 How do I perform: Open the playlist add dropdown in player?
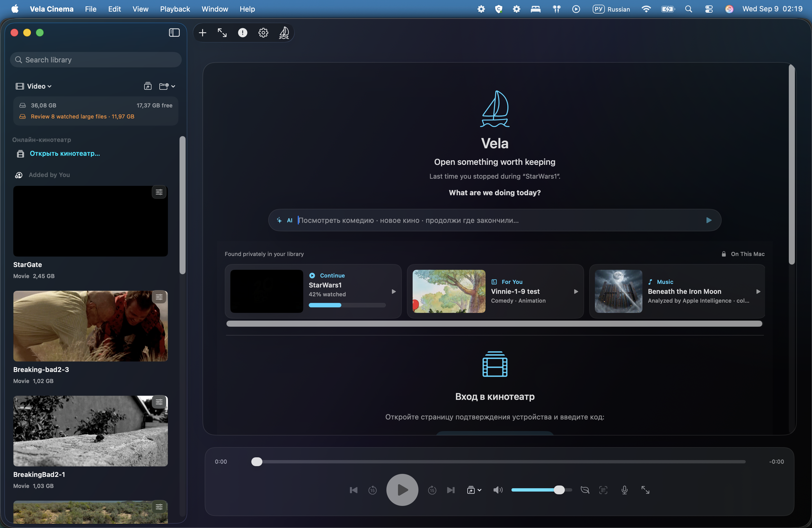coord(474,490)
